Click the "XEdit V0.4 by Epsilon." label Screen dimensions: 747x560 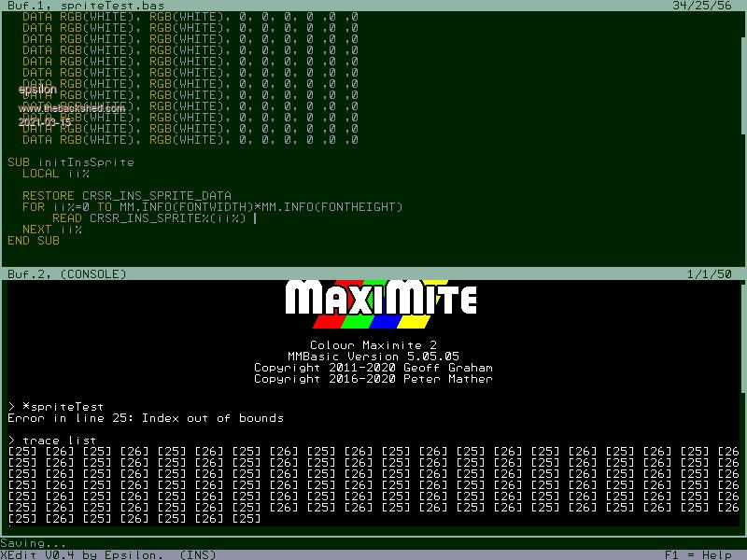(82, 554)
